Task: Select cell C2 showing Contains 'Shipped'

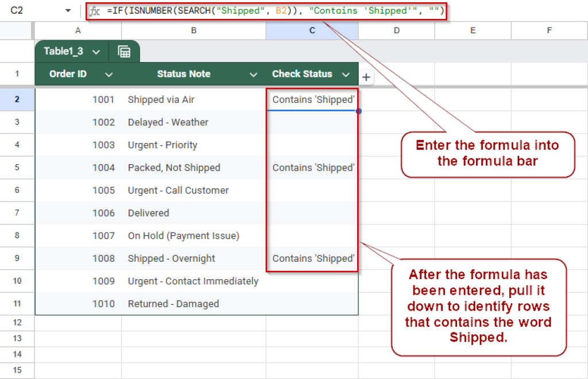Action: tap(312, 99)
